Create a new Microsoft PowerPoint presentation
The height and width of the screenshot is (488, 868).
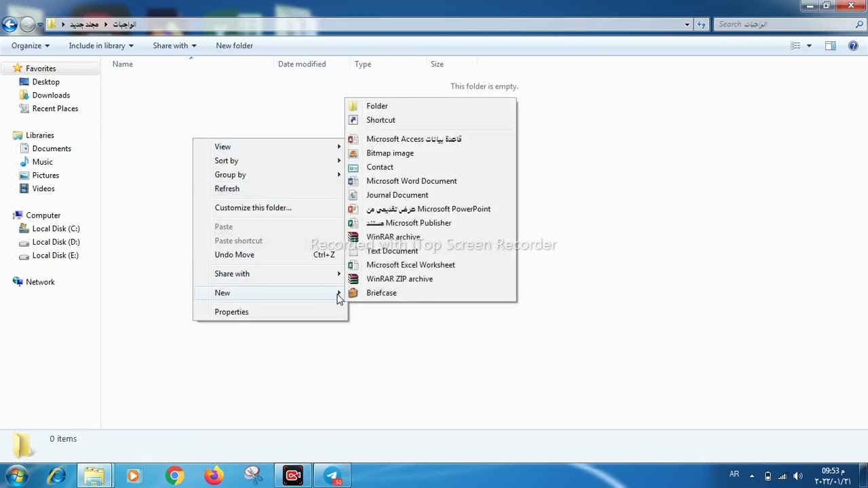coord(431,209)
